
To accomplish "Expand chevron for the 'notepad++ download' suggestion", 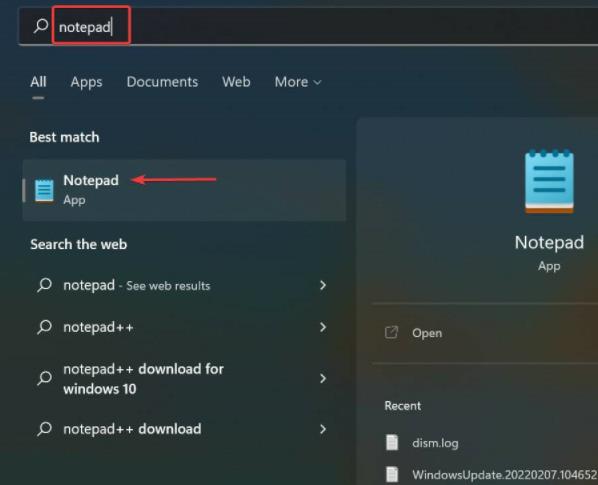I will tap(323, 429).
